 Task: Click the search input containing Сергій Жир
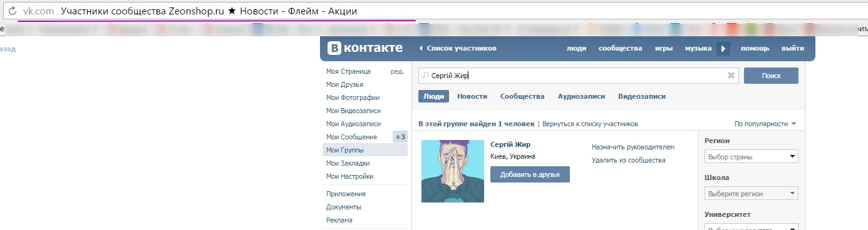tap(579, 76)
